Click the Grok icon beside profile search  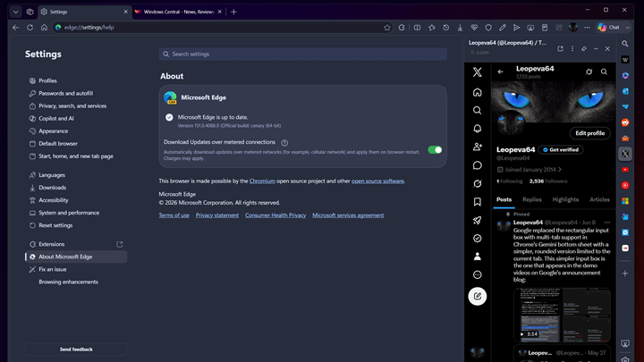click(x=589, y=72)
